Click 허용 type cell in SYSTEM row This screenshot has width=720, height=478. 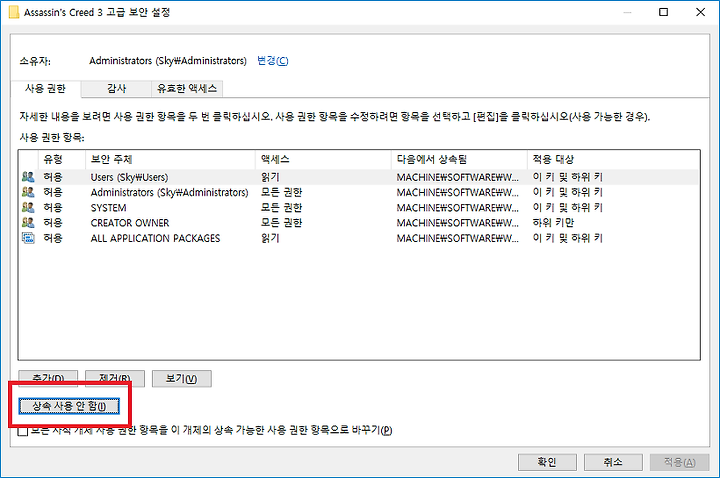tap(53, 208)
